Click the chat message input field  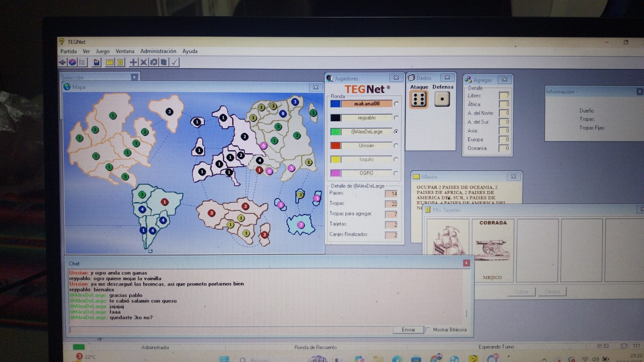pyautogui.click(x=230, y=330)
